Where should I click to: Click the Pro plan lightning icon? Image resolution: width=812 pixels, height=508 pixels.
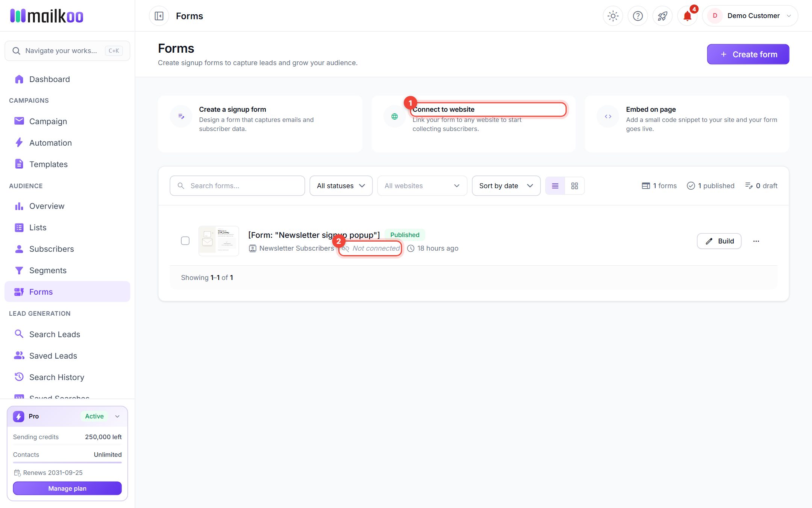(18, 416)
